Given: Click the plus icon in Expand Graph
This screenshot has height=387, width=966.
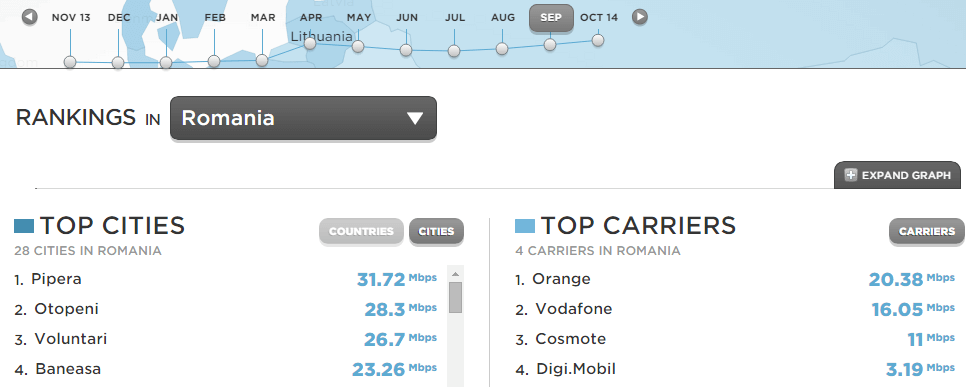Looking at the screenshot, I should (851, 175).
